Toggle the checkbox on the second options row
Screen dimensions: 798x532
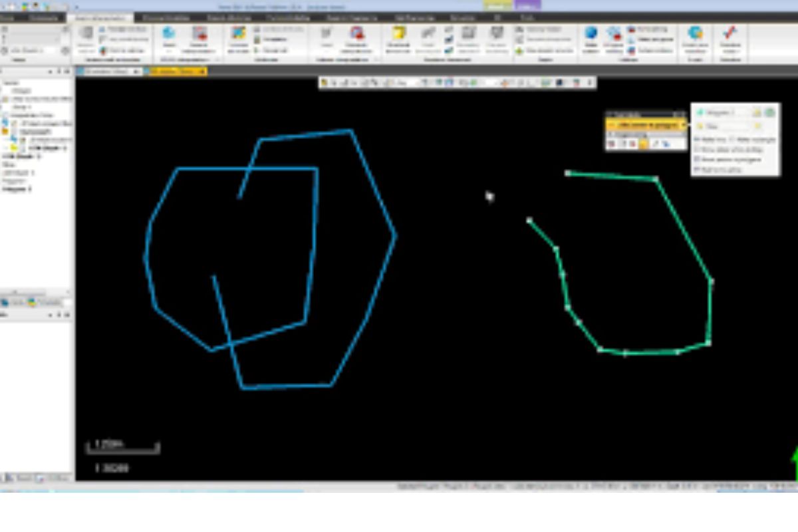point(696,150)
